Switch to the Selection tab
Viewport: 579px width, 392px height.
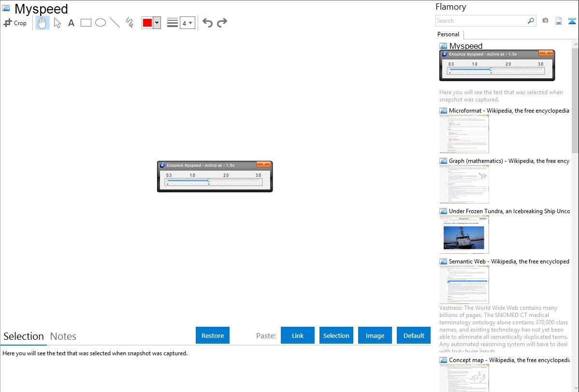click(24, 336)
